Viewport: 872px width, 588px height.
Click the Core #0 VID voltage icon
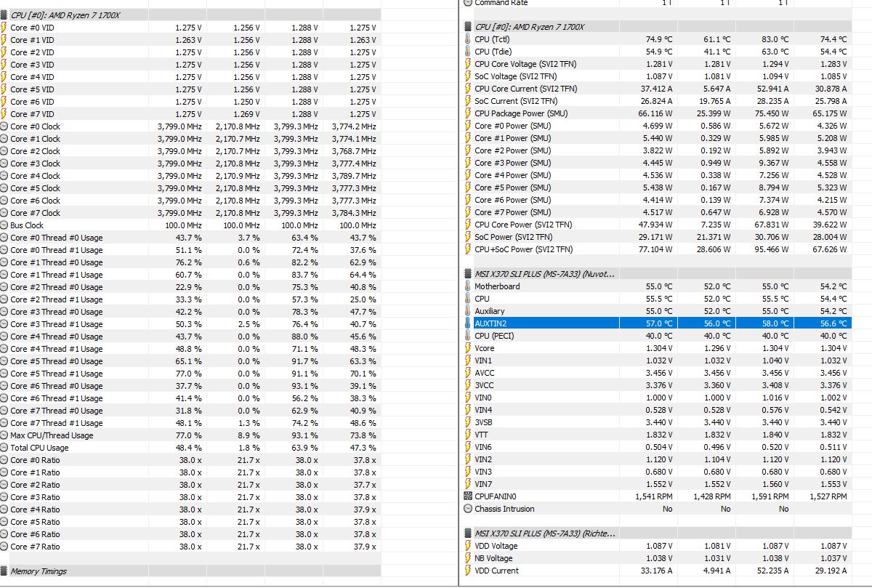4,28
